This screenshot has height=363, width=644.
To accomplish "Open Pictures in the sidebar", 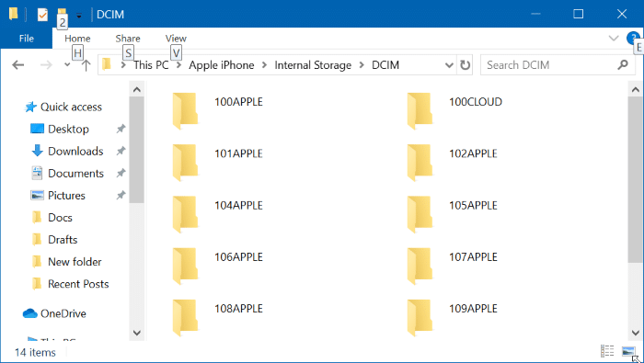I will [x=66, y=195].
